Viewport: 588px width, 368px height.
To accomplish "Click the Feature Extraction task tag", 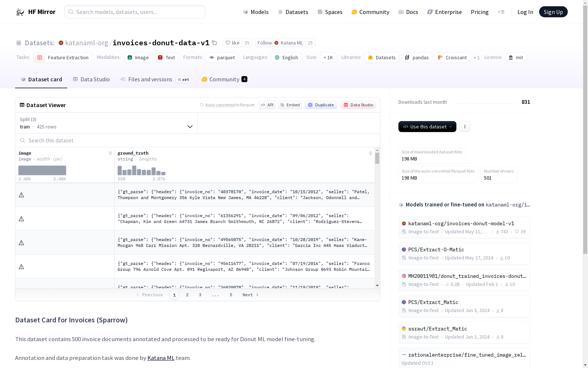I will coord(62,57).
